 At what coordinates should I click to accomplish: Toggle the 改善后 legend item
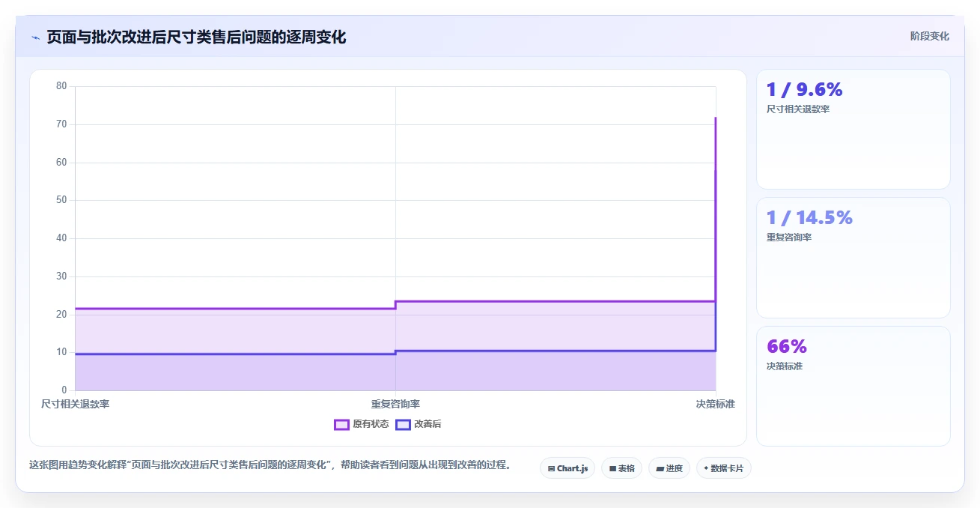(x=419, y=424)
